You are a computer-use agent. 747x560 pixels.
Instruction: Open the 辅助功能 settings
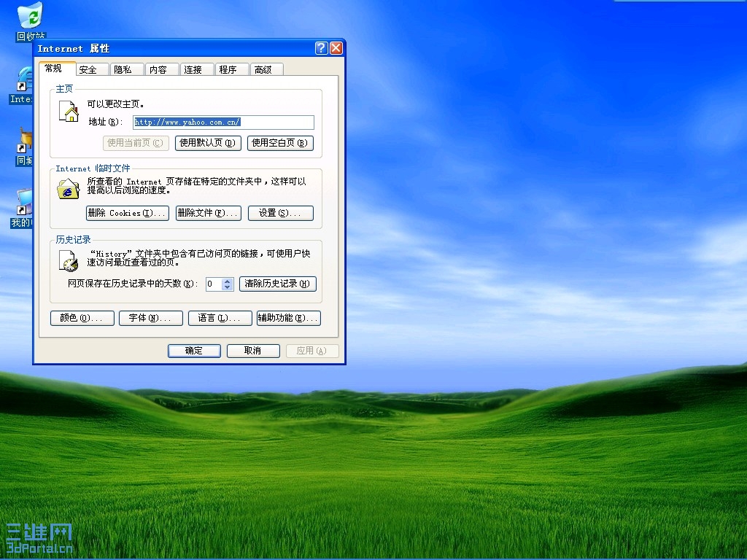(289, 318)
